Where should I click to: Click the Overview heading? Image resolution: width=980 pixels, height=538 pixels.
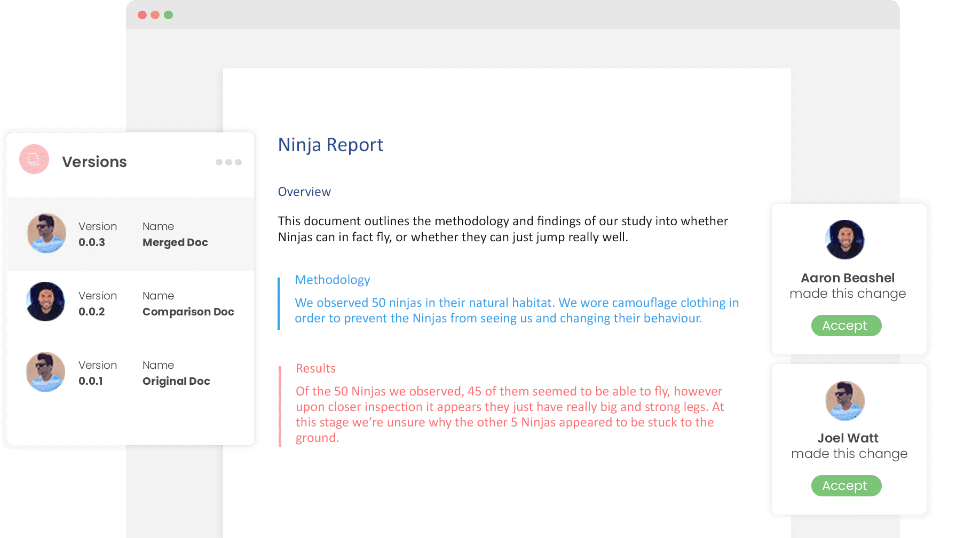[x=304, y=192]
